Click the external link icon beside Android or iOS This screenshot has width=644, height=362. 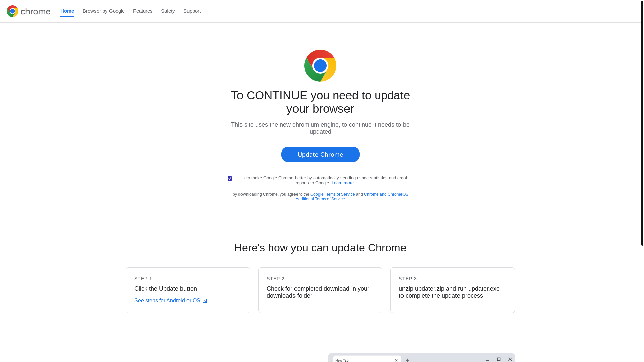205,301
